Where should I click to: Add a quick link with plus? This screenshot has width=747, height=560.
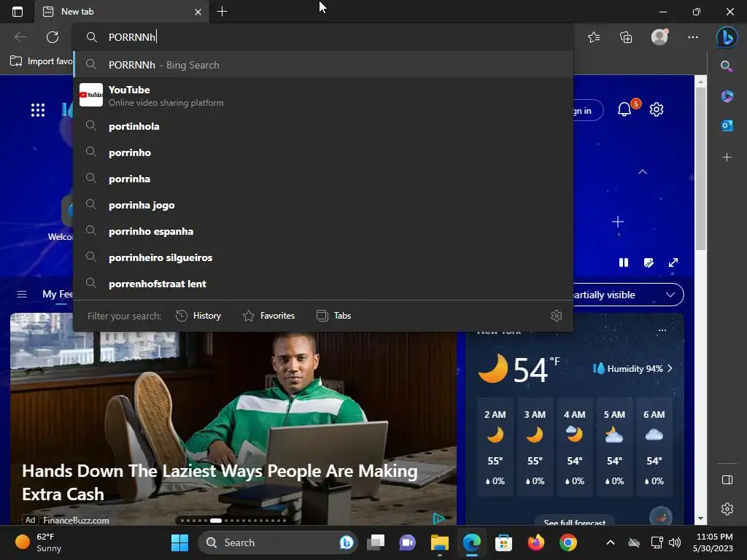pos(617,222)
